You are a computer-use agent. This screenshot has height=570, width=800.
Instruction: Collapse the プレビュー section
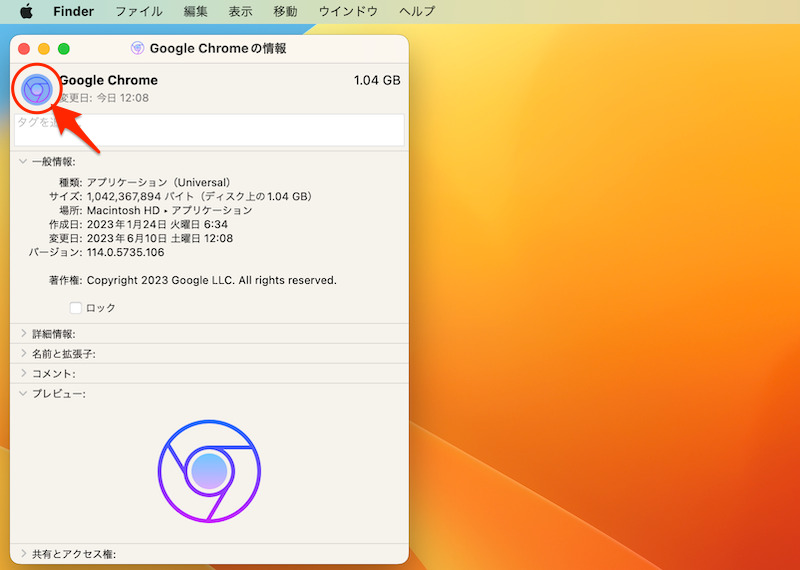[23, 393]
